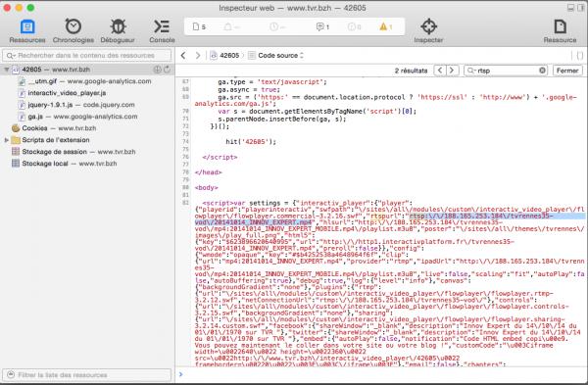588x385 pixels.
Task: Select interactiv_video_player.js resource
Action: [x=63, y=93]
